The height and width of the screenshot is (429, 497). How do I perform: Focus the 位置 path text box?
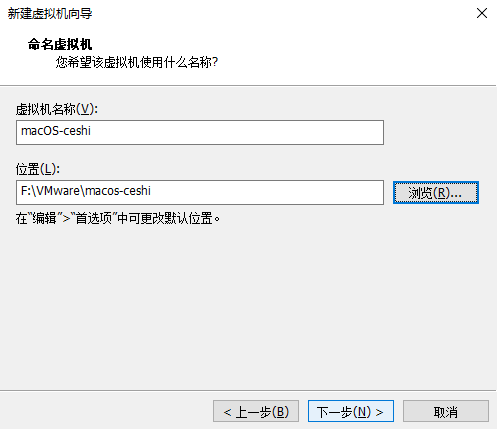coord(200,192)
